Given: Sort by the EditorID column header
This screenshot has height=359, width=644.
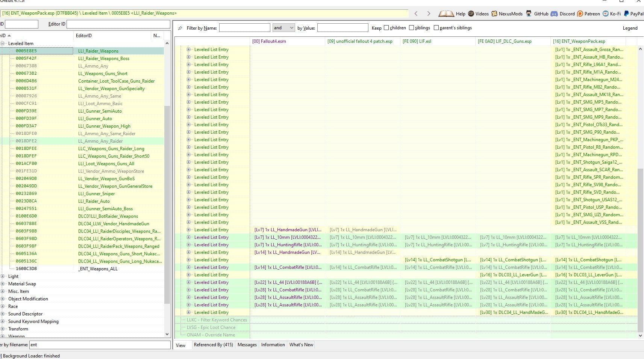Looking at the screenshot, I should tap(112, 36).
